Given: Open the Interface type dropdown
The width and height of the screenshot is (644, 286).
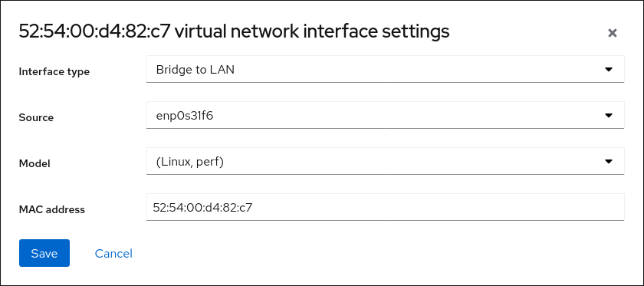Looking at the screenshot, I should click(x=385, y=69).
